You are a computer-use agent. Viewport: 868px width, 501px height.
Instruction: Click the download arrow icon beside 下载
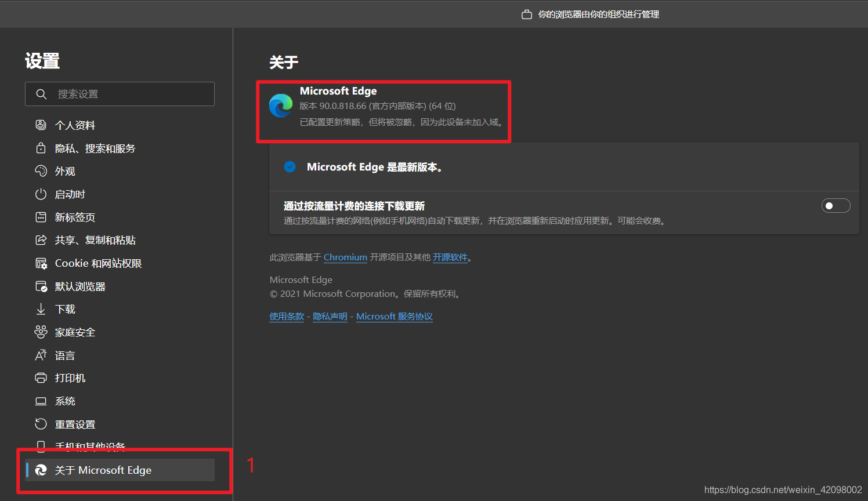[x=41, y=309]
